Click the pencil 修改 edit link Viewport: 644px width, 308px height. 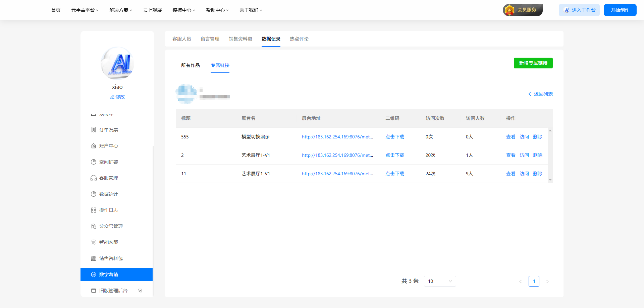pos(117,97)
